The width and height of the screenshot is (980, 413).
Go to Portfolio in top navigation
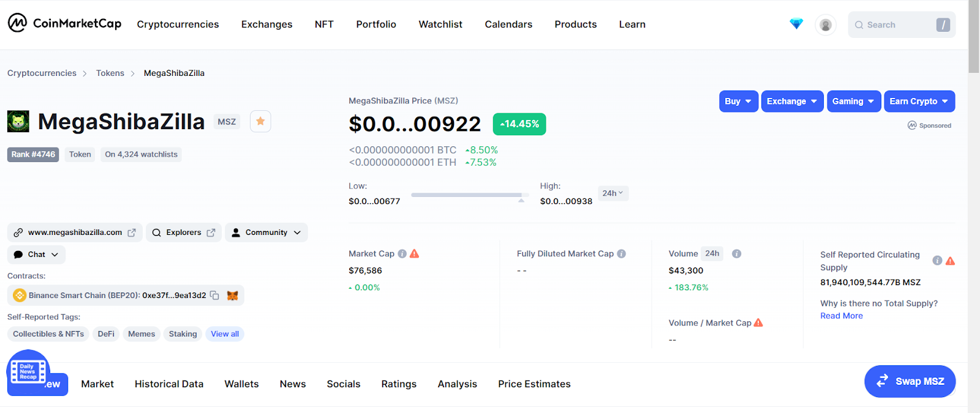(x=376, y=24)
